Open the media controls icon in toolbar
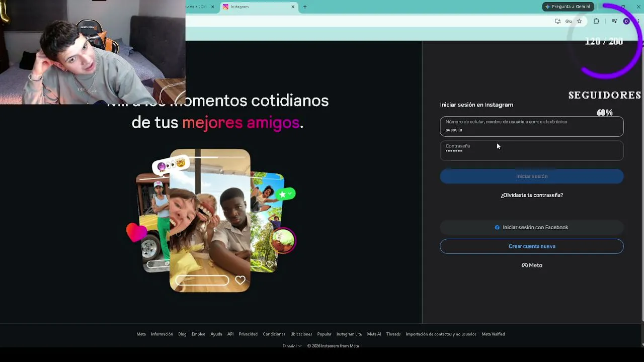 pyautogui.click(x=614, y=21)
